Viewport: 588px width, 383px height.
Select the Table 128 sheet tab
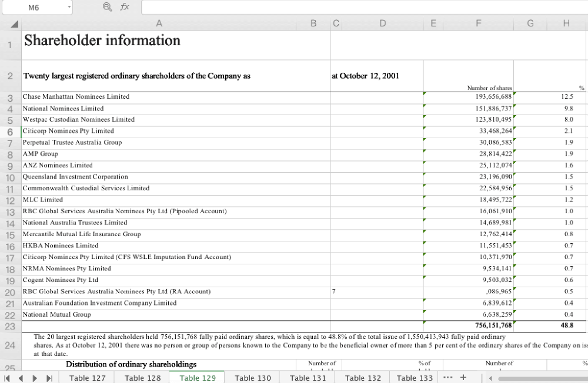[x=142, y=378]
